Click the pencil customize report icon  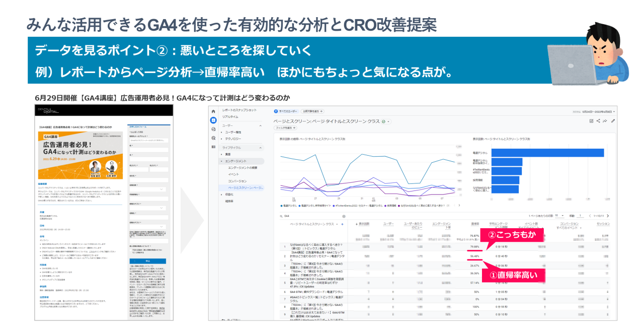[x=613, y=121]
